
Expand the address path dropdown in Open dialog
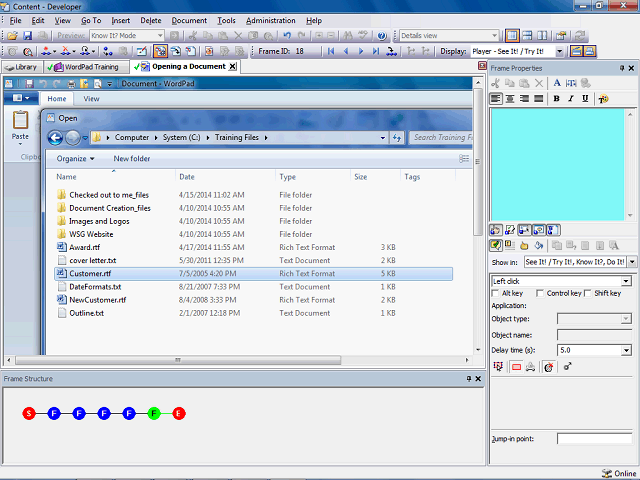[x=382, y=138]
